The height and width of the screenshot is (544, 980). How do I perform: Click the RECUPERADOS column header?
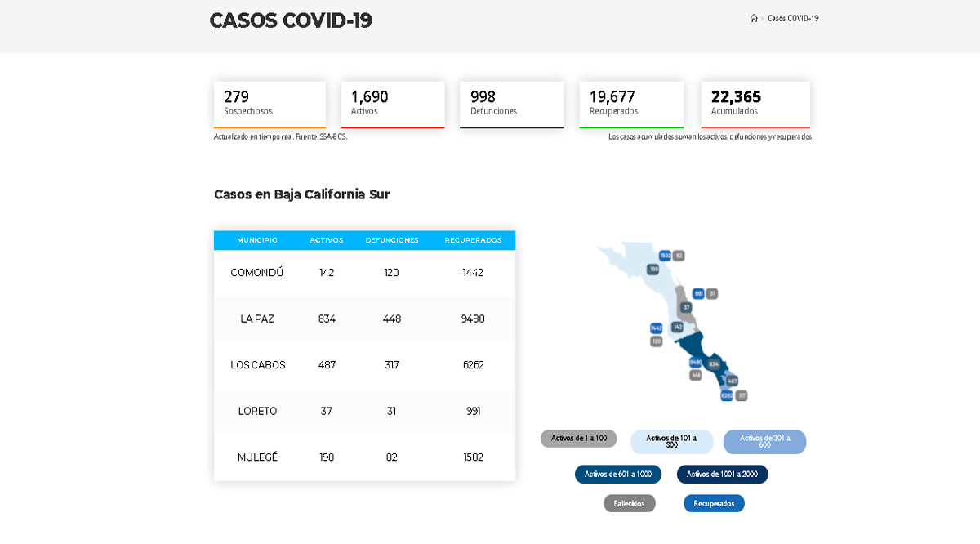click(473, 240)
